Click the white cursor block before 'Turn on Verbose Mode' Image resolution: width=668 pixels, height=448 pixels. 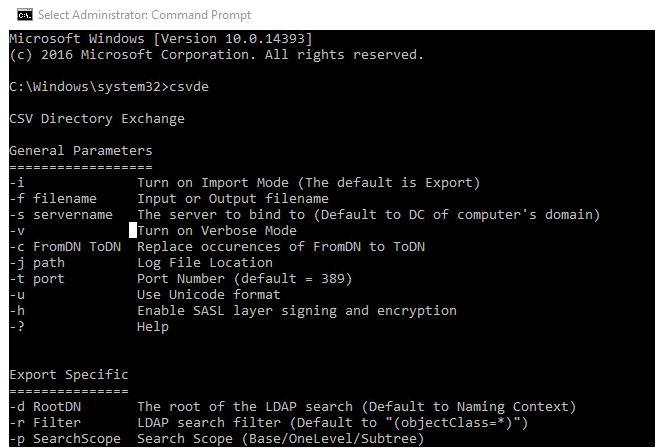[132, 230]
